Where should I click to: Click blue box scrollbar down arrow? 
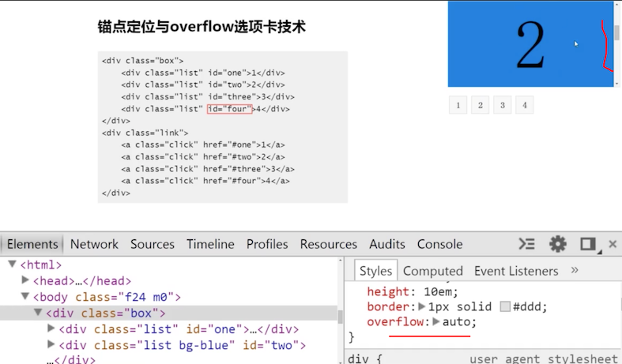pyautogui.click(x=616, y=84)
